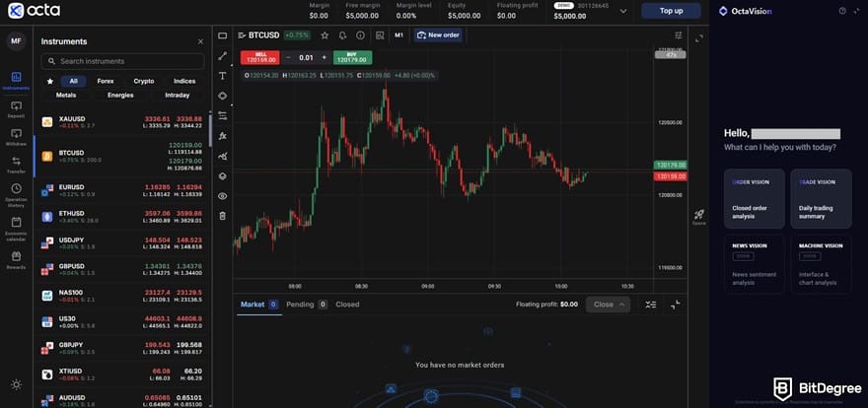Open Order Vision closed order analysis
The width and height of the screenshot is (868, 408).
pyautogui.click(x=754, y=199)
